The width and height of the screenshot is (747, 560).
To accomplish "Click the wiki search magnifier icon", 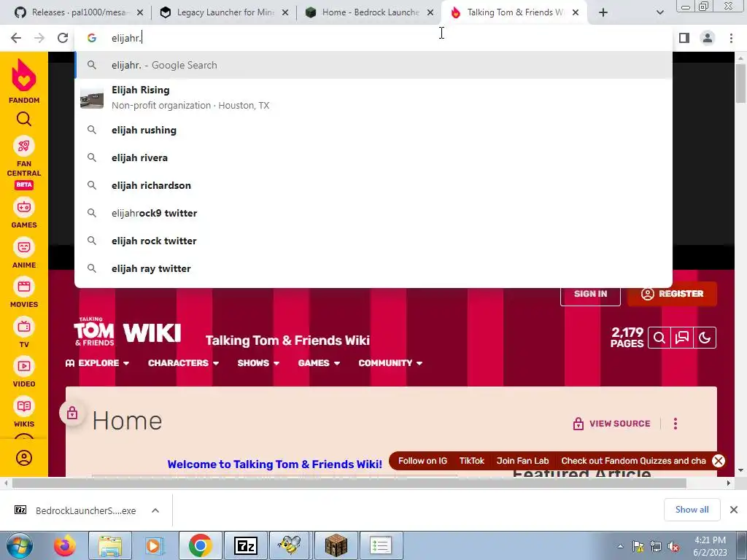I will [659, 338].
